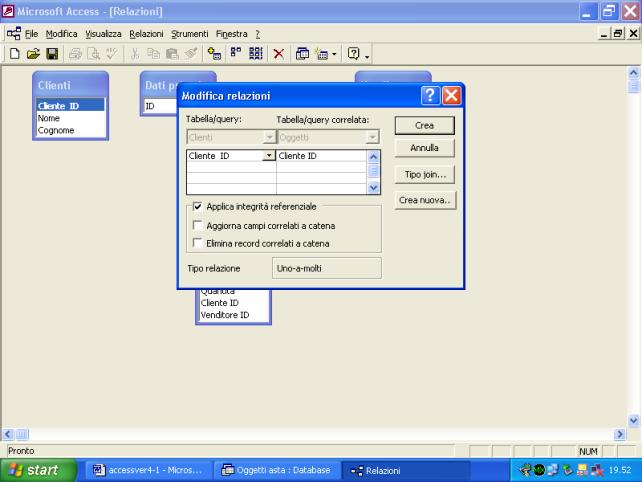The width and height of the screenshot is (642, 482).
Task: Click the Relationships icon left of File menu
Action: [x=14, y=34]
